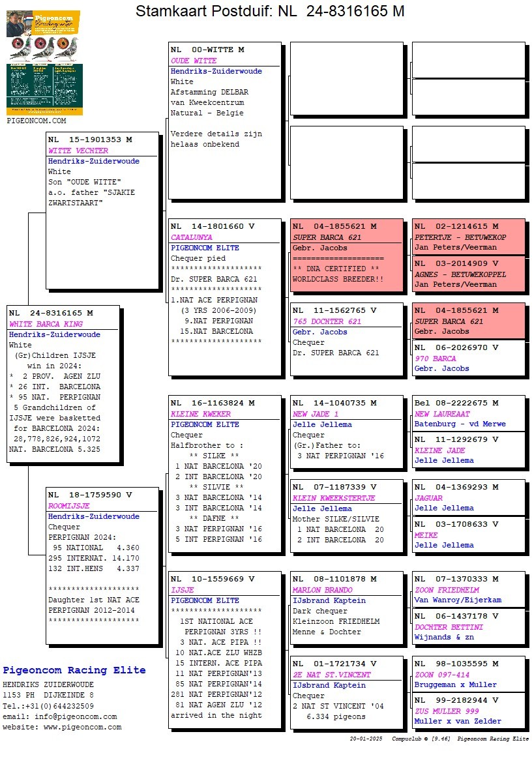Image resolution: width=532 pixels, height=764 pixels.
Task: Click the red PETERTJE - BETUWEKOP box
Action: [x=468, y=237]
